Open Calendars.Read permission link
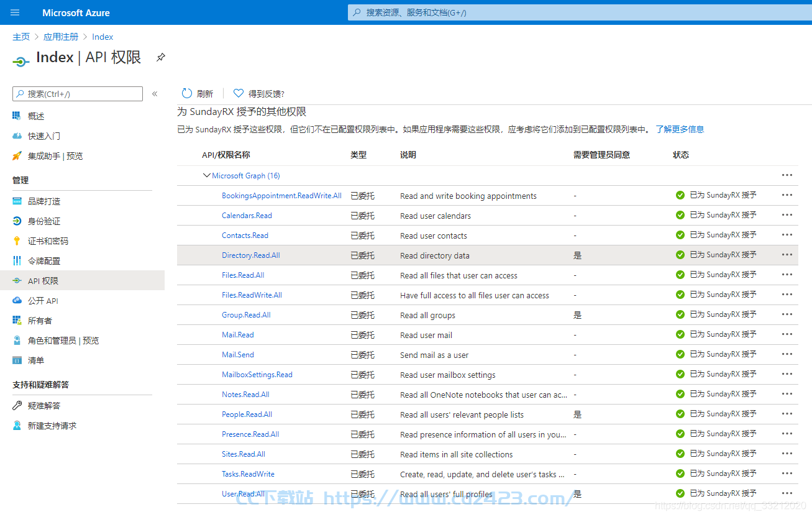The height and width of the screenshot is (517, 812). tap(247, 215)
